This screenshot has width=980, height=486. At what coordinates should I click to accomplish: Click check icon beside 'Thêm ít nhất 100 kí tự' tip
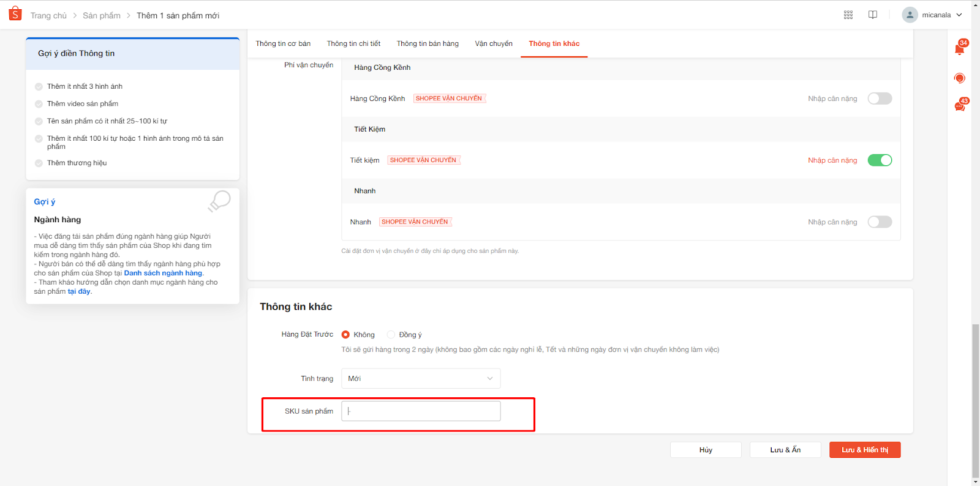pos(39,139)
